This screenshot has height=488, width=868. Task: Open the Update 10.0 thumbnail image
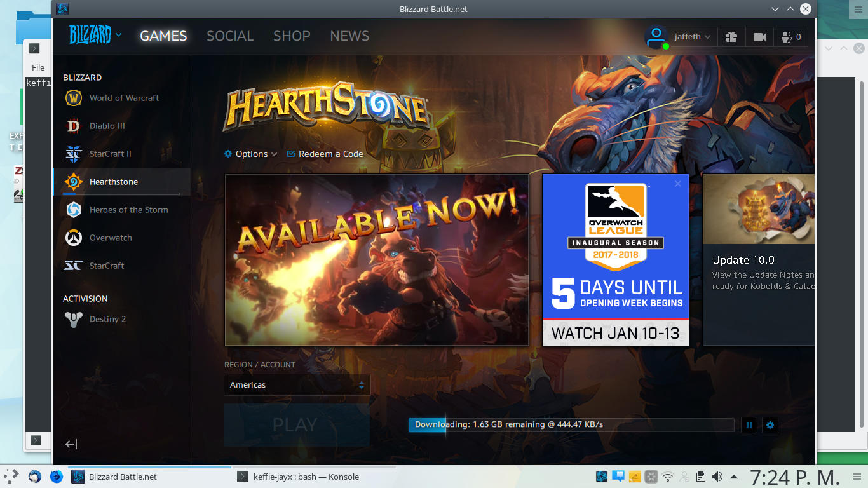pos(759,209)
